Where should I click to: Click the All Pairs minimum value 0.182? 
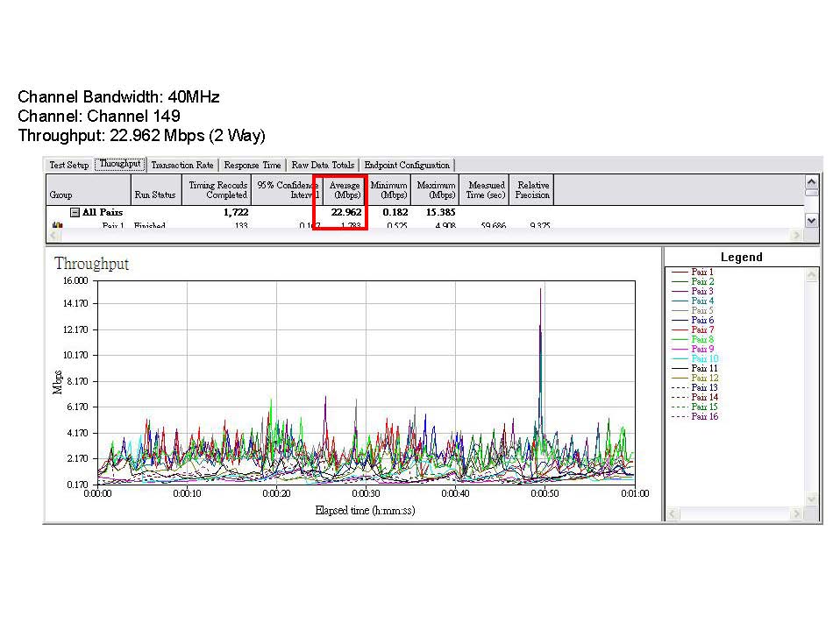pos(395,213)
